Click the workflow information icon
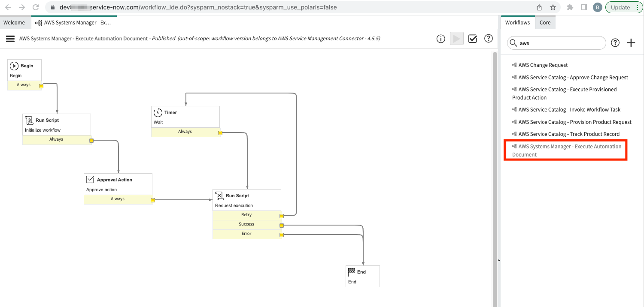Image resolution: width=644 pixels, height=307 pixels. pyautogui.click(x=440, y=39)
